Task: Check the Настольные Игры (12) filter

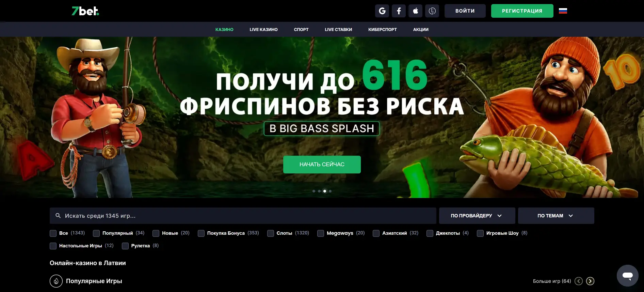Action: tap(53, 246)
